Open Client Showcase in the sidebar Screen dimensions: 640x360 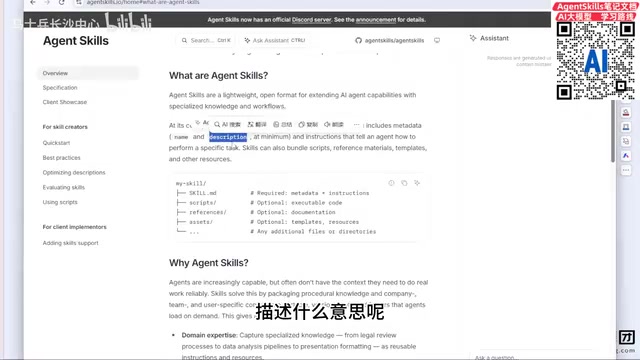pyautogui.click(x=64, y=102)
